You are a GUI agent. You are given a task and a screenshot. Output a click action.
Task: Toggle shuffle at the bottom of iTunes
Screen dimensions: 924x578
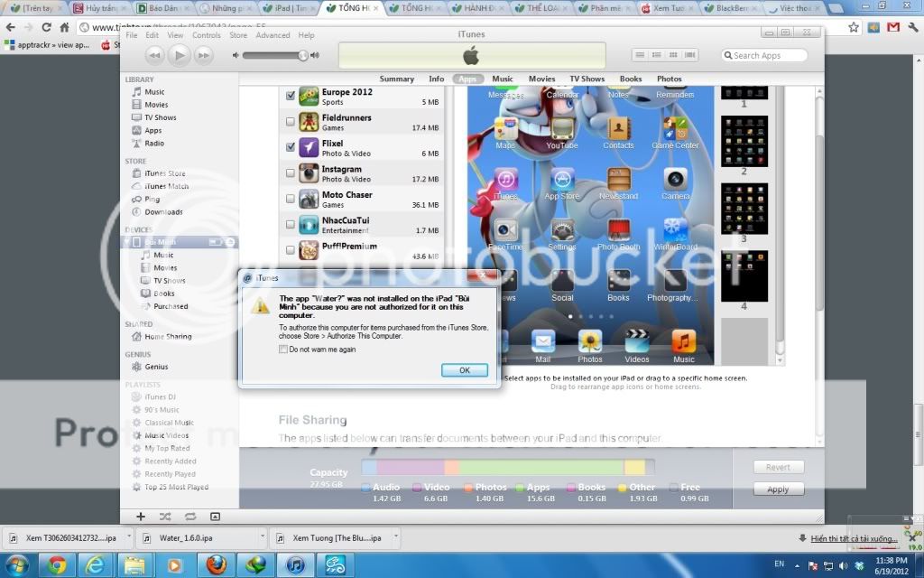(165, 517)
